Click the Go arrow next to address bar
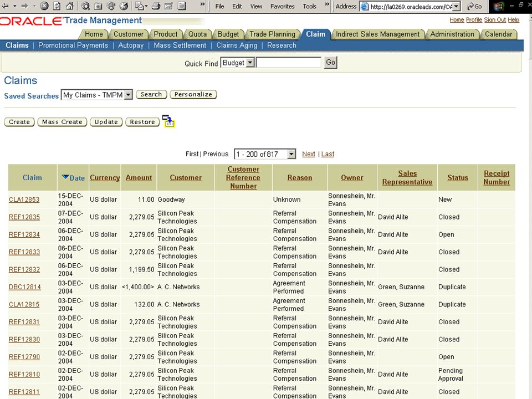The image size is (532, 399). click(x=474, y=6)
